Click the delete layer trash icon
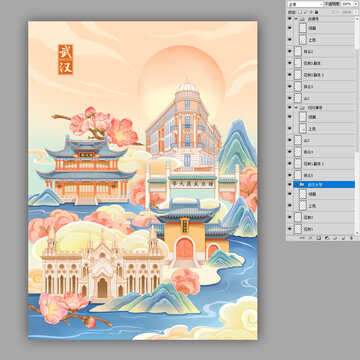This screenshot has height=360, width=360. tap(351, 238)
